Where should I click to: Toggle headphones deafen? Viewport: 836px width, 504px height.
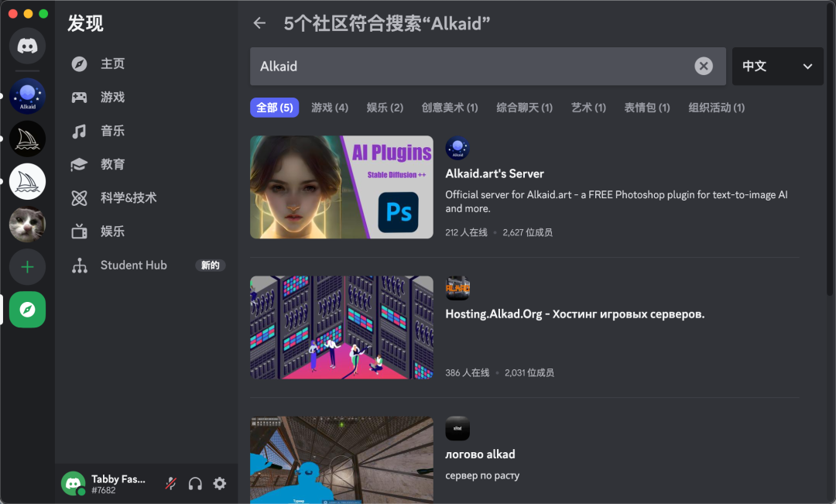point(195,484)
